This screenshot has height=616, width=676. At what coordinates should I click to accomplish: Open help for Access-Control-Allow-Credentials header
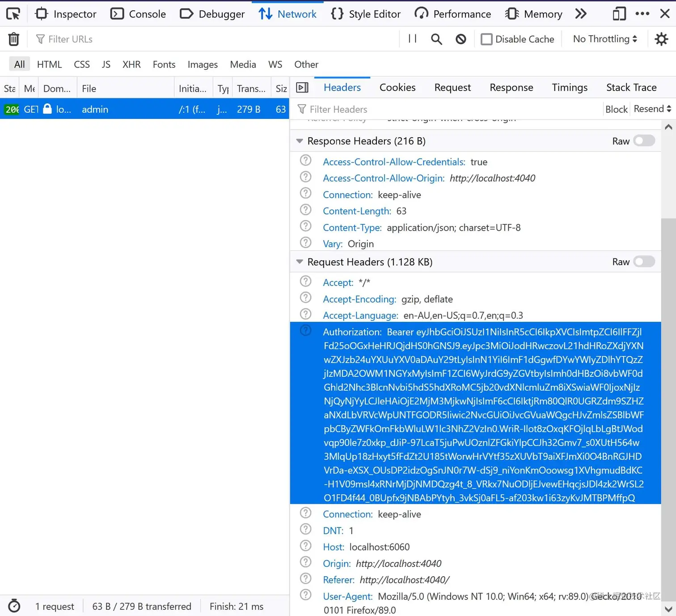305,160
